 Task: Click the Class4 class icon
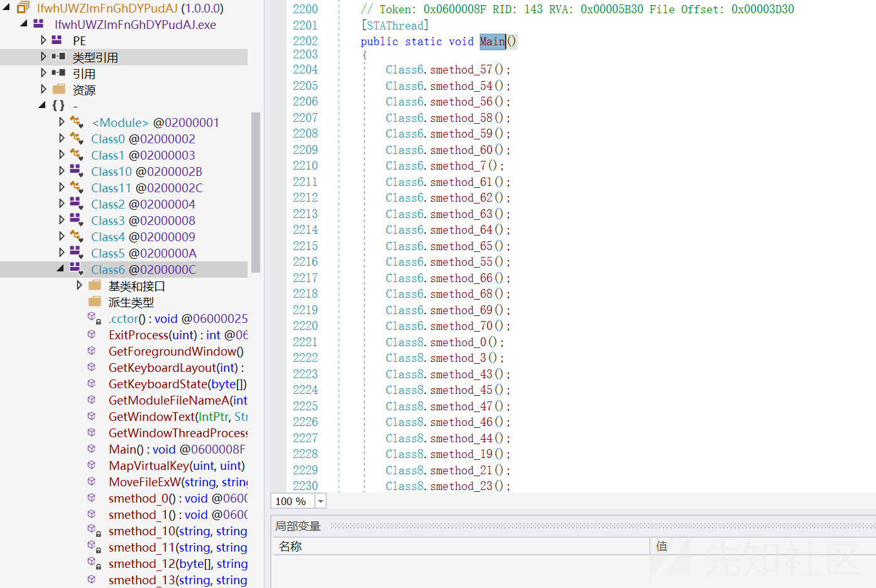point(77,236)
